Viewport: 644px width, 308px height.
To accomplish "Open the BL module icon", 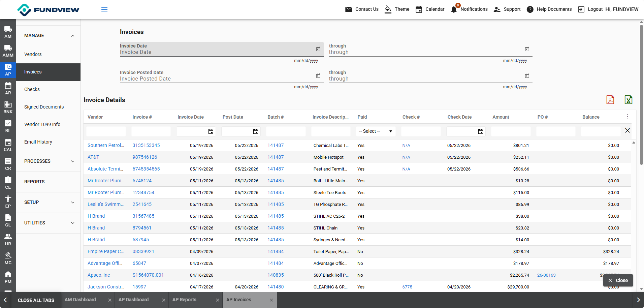I will pos(8,126).
